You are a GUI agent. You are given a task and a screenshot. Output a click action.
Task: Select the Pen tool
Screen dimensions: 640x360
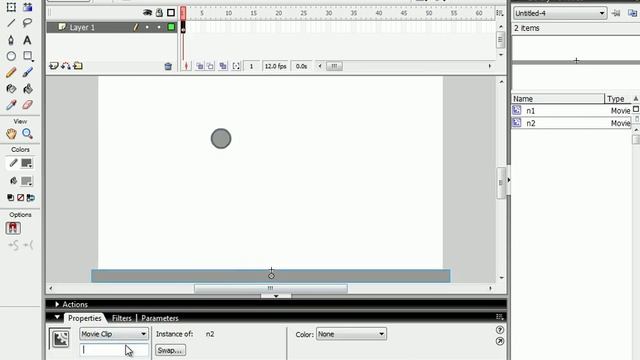click(11, 40)
